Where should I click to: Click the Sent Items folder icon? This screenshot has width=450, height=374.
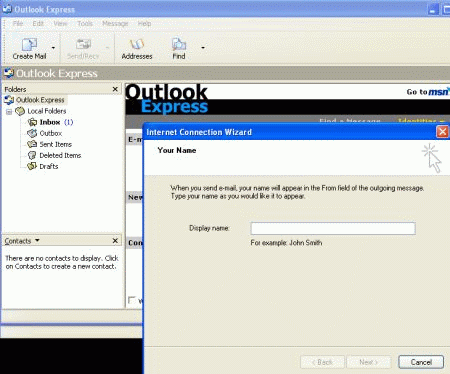[x=32, y=144]
